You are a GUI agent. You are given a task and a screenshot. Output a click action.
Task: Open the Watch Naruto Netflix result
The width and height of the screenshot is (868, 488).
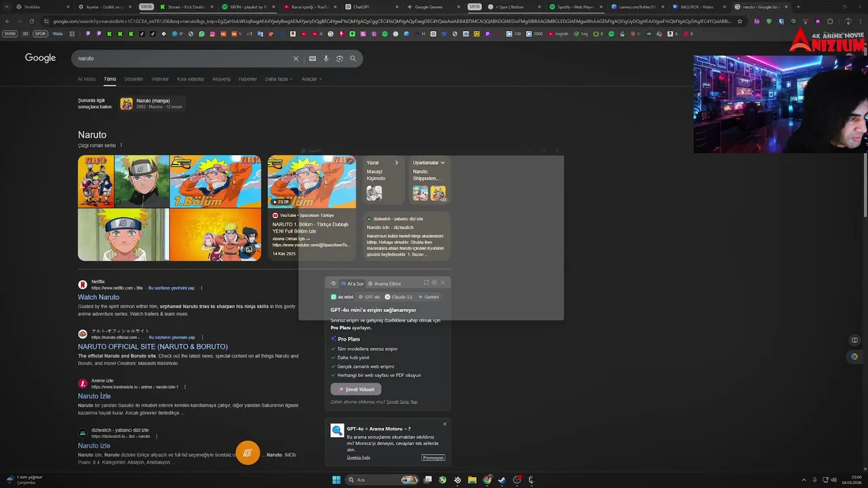(x=98, y=297)
